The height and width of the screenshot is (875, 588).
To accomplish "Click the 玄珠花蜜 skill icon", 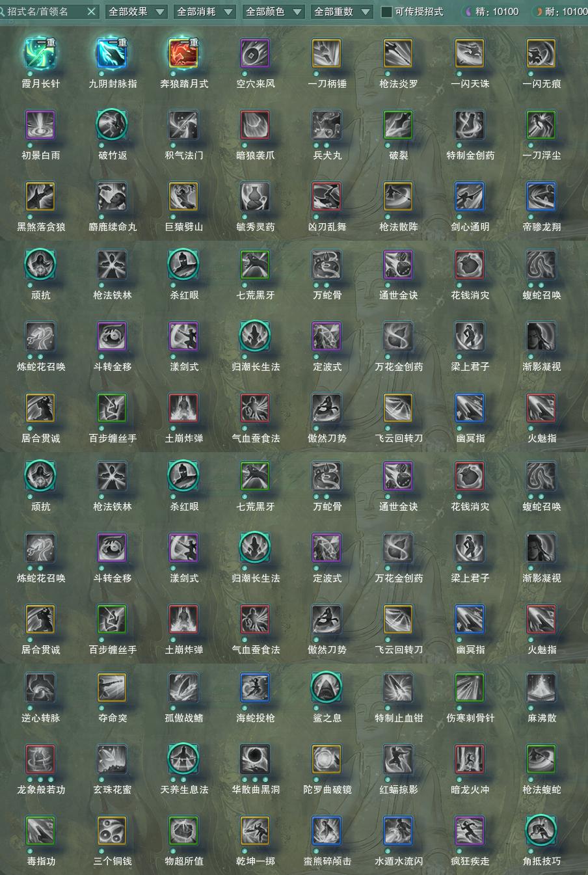I will tap(113, 759).
